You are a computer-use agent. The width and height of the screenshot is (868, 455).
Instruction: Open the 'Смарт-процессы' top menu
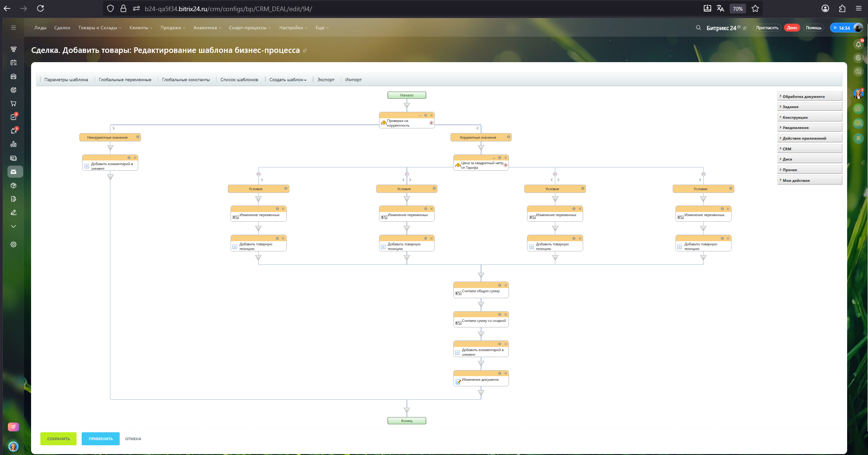(x=250, y=28)
